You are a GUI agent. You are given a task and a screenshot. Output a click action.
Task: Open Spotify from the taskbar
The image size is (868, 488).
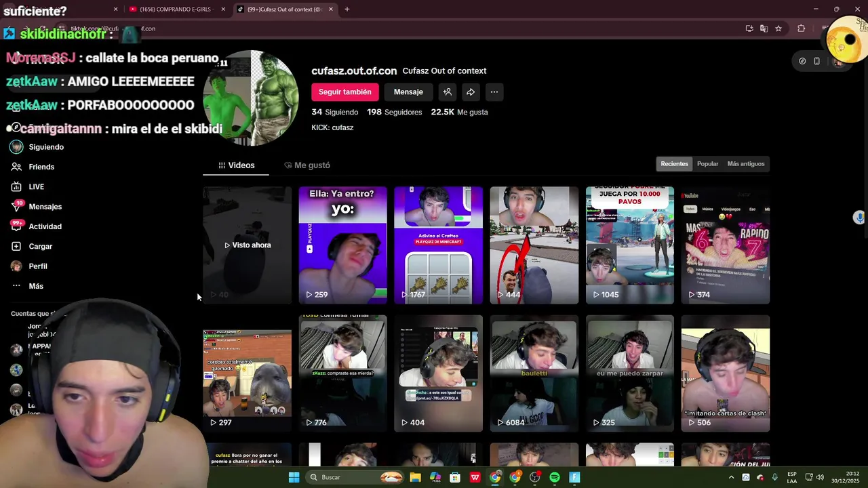[555, 477]
